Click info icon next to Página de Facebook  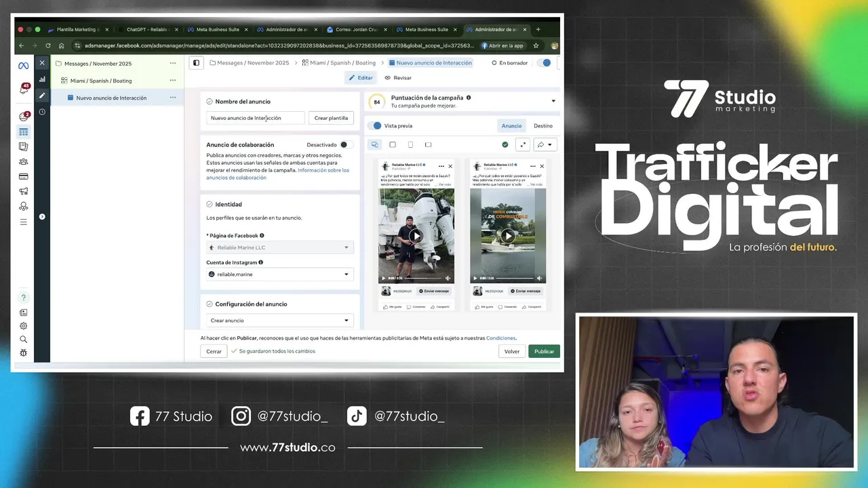(x=262, y=236)
